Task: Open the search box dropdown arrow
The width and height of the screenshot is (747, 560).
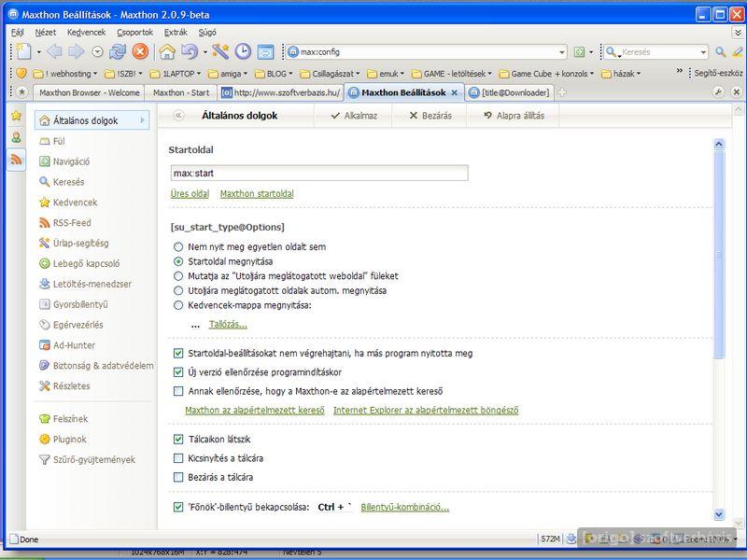Action: pos(703,52)
